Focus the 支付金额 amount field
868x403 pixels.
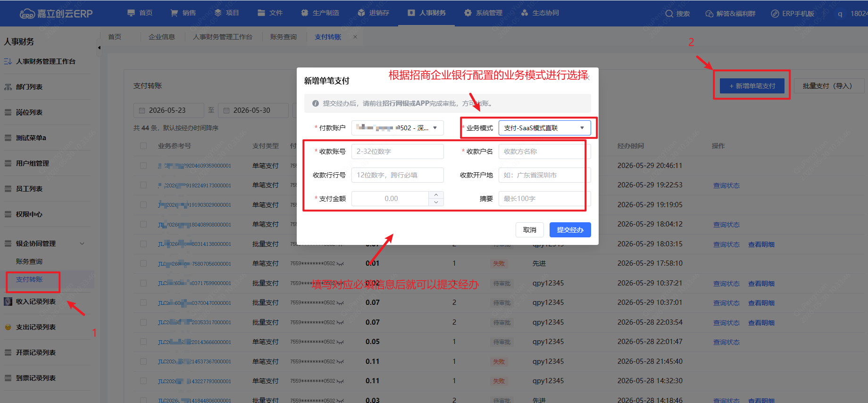pos(390,199)
